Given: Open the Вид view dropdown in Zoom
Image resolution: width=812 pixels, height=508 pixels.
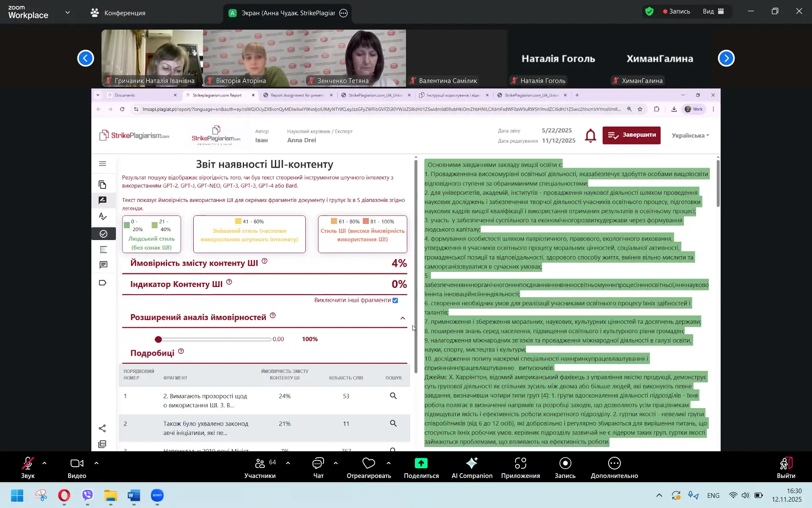Looking at the screenshot, I should (713, 11).
